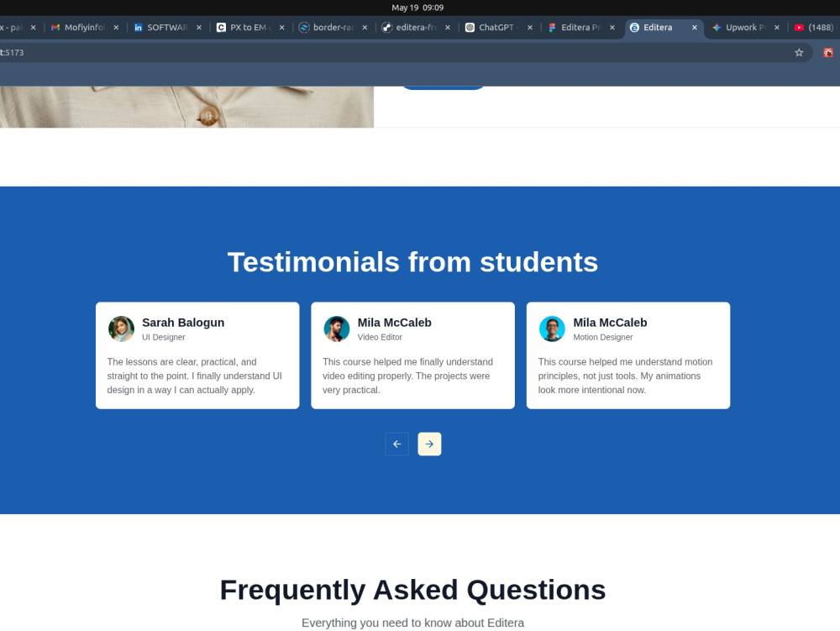Click the name Sarah Balogun
The height and width of the screenshot is (631, 840).
[x=183, y=323]
